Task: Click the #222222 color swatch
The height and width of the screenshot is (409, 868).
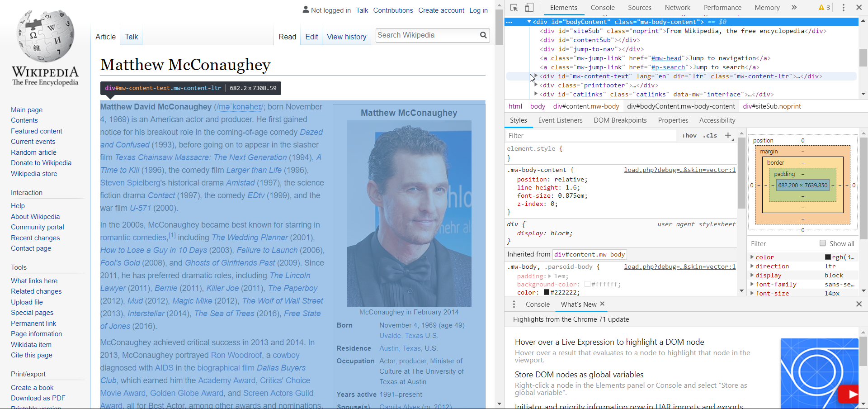Action: click(x=546, y=292)
